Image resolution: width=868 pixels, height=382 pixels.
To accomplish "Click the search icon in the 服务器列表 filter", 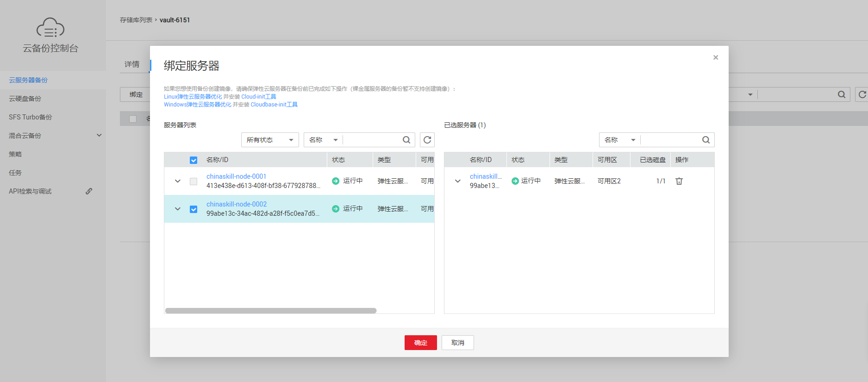I will 406,140.
